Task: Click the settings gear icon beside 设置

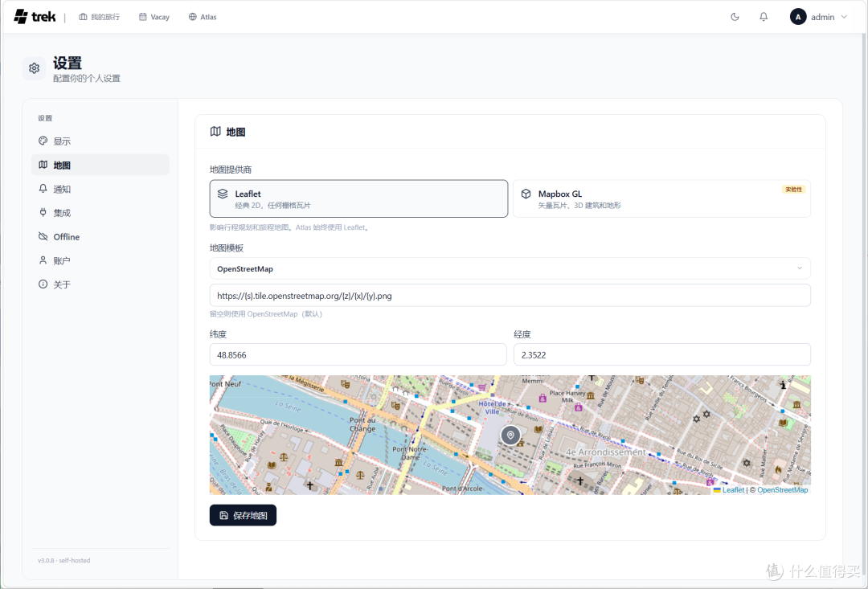Action: pos(34,68)
